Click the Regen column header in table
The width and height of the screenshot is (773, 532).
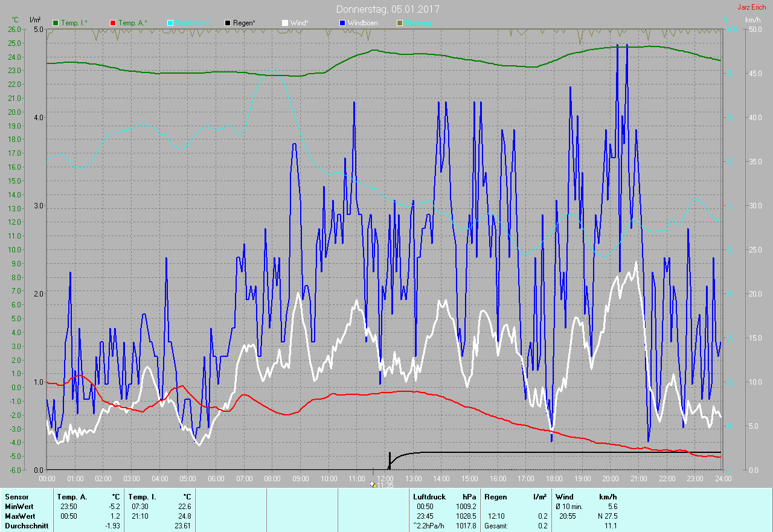pos(496,497)
